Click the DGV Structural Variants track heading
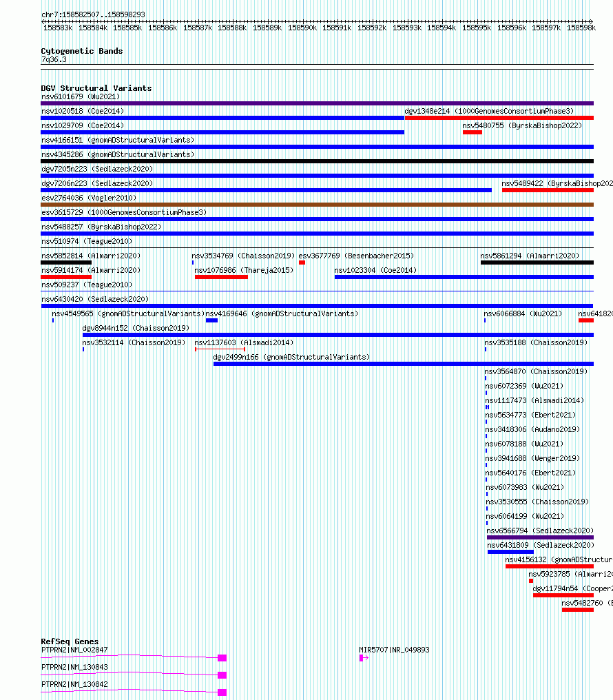The image size is (613, 700). click(x=96, y=88)
